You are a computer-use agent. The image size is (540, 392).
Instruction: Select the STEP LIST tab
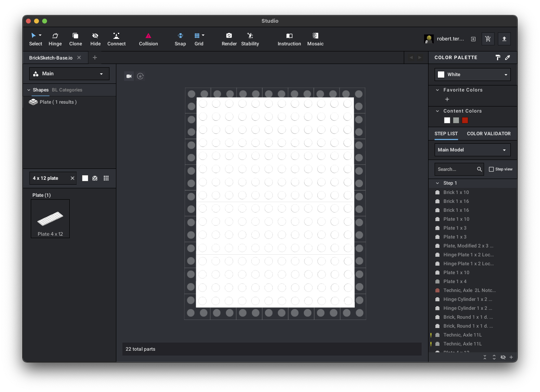tap(446, 134)
